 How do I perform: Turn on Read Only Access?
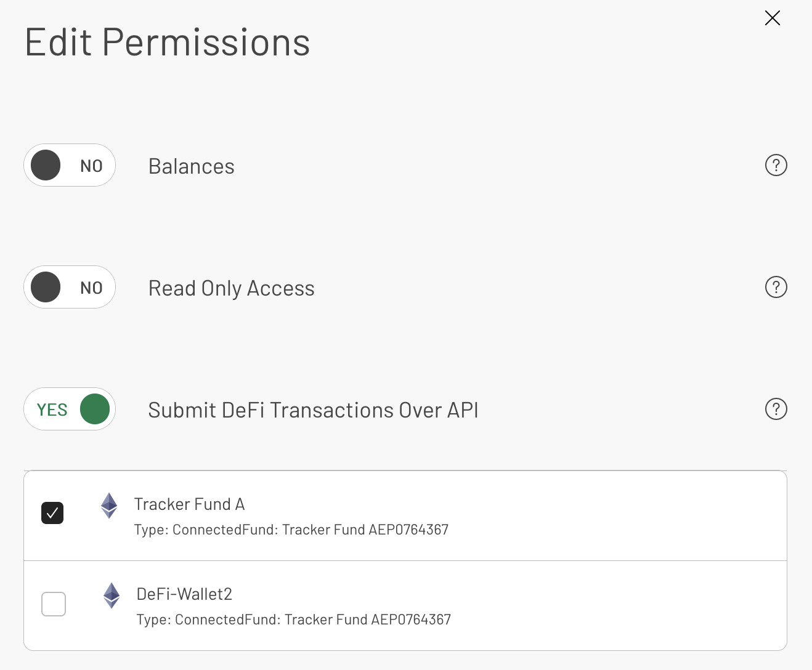tap(70, 287)
